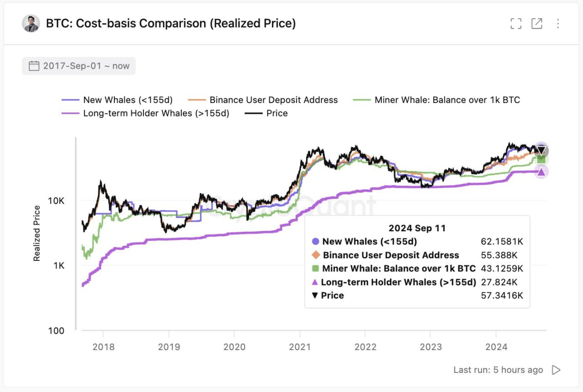Click the purple Long-term Holder triangle marker
Screen dimensions: 583x392
541,172
